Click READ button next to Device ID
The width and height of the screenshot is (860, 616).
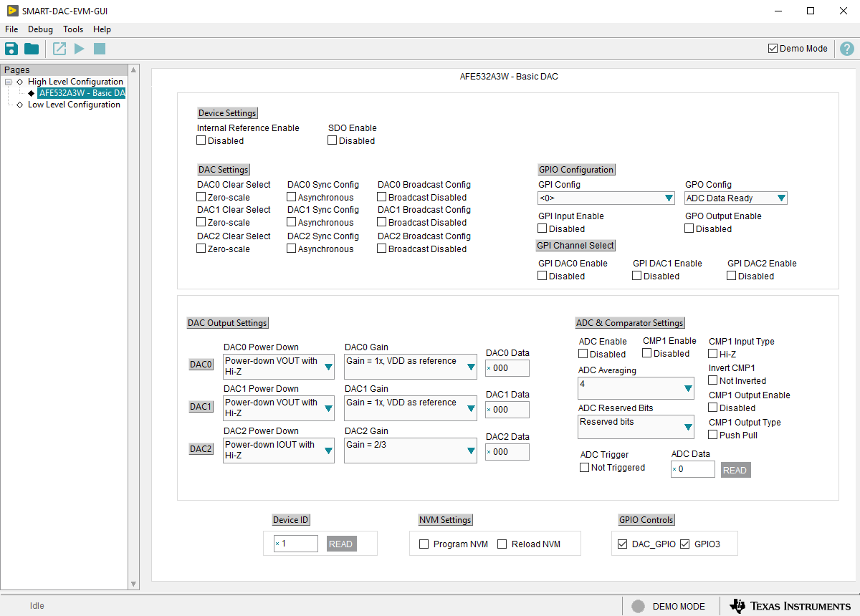tap(341, 544)
